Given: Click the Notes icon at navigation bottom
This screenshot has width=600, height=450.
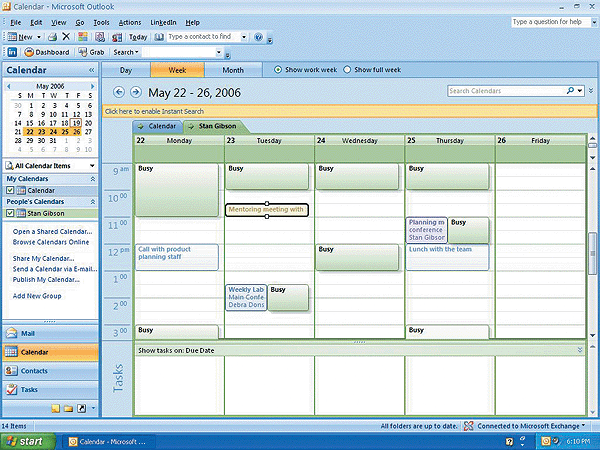Looking at the screenshot, I should (55, 409).
